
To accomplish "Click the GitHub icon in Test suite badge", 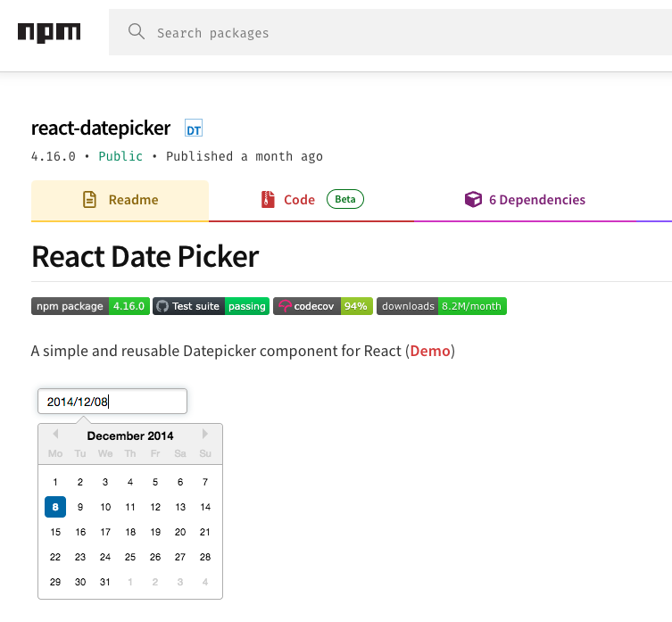I will tap(162, 306).
